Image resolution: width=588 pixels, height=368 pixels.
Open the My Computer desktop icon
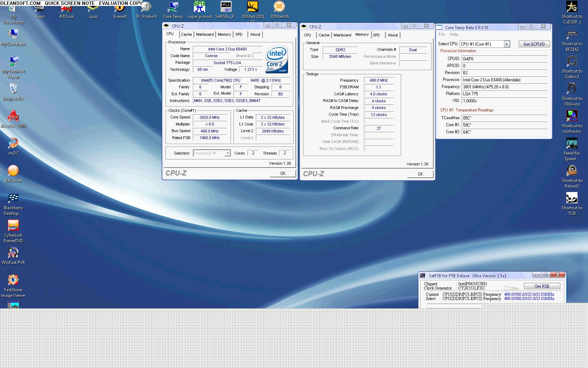[13, 38]
